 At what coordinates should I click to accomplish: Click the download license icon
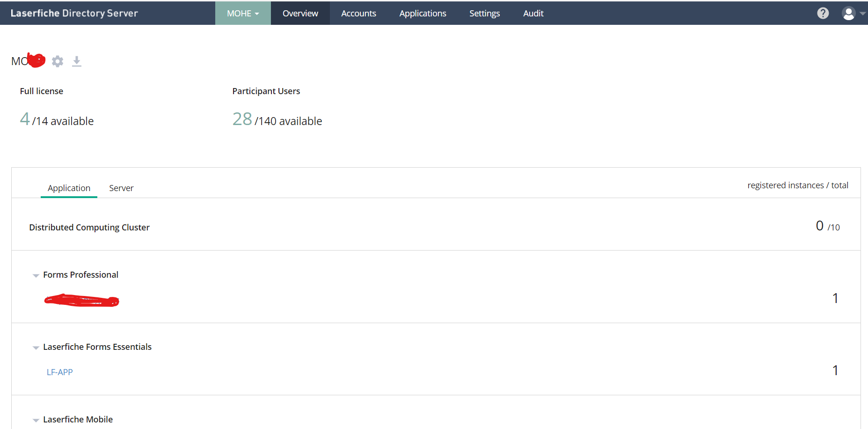77,61
